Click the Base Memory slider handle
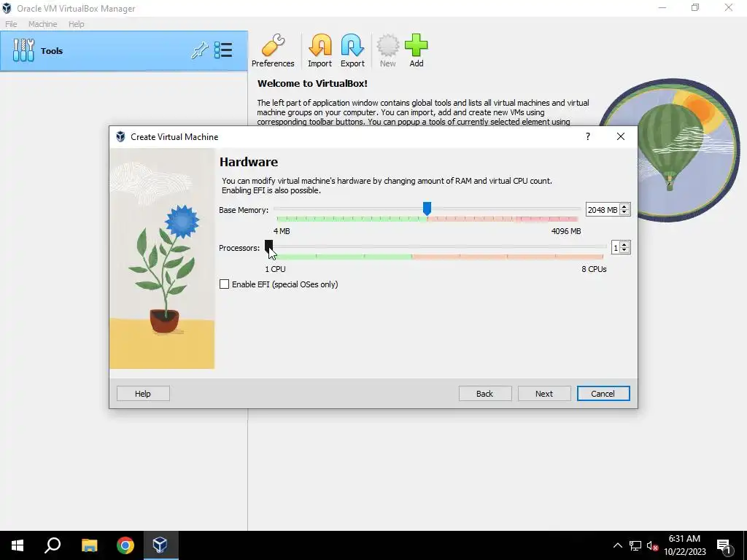 427,208
